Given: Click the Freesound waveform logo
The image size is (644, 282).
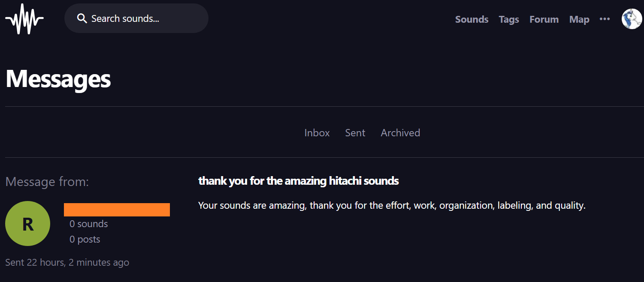Looking at the screenshot, I should [x=24, y=19].
